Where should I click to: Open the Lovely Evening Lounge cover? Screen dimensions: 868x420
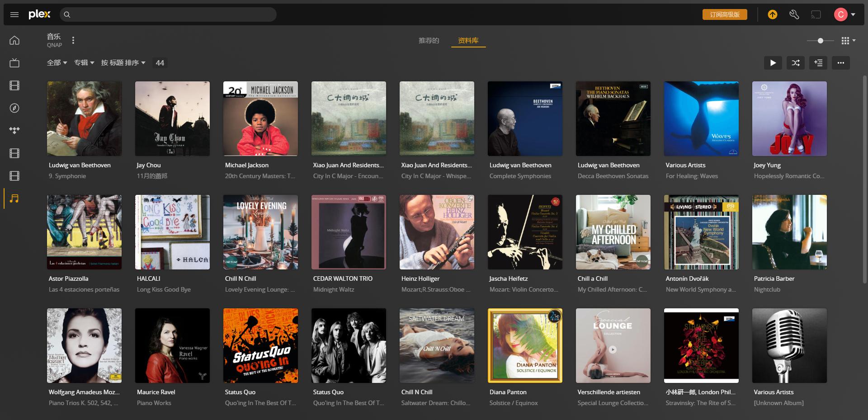[260, 232]
